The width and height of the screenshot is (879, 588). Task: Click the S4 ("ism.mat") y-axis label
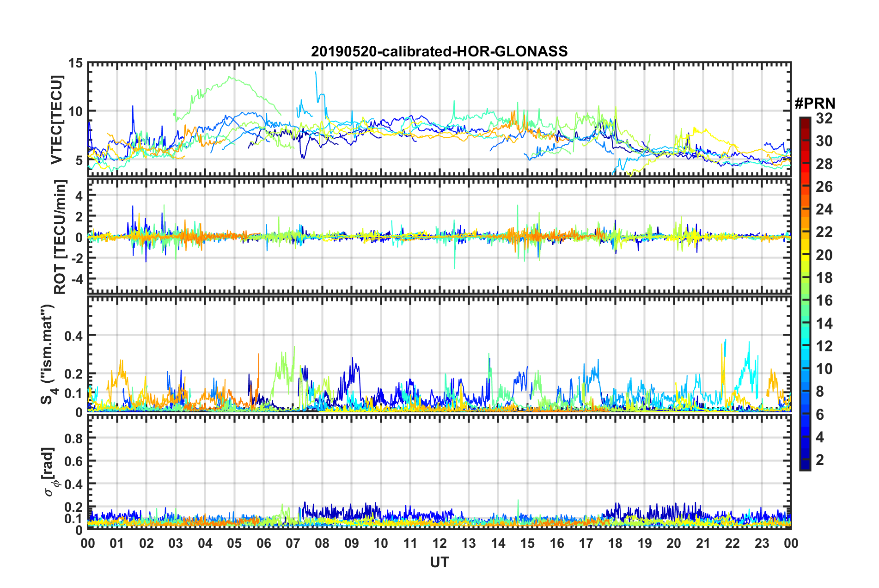click(x=48, y=355)
